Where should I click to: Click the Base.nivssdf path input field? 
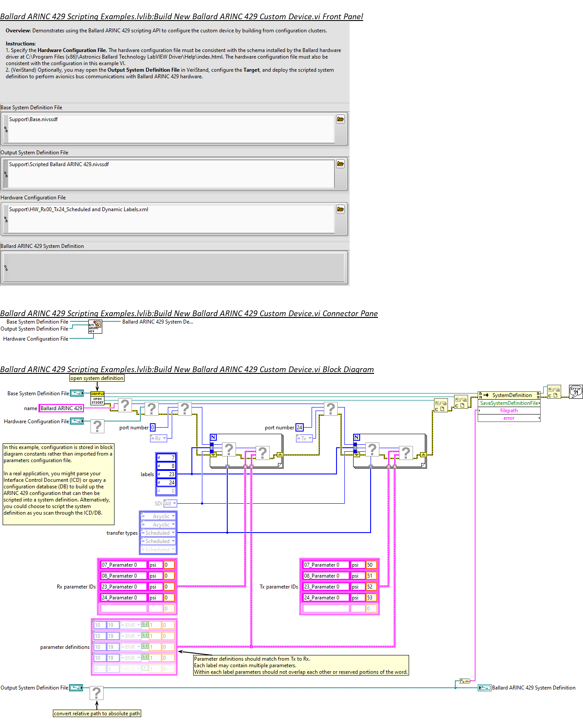(x=171, y=129)
